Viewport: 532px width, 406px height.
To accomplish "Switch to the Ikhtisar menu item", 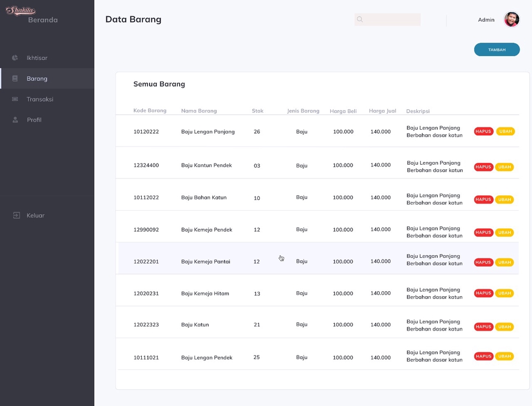I will pyautogui.click(x=37, y=58).
